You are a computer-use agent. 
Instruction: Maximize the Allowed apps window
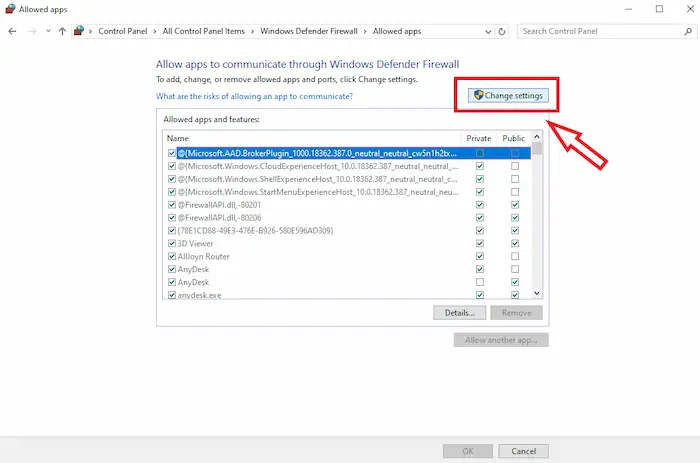pyautogui.click(x=659, y=9)
